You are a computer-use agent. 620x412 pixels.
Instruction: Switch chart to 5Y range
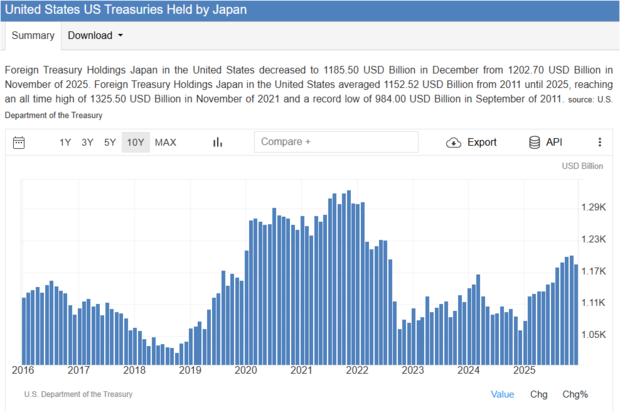[x=110, y=142]
